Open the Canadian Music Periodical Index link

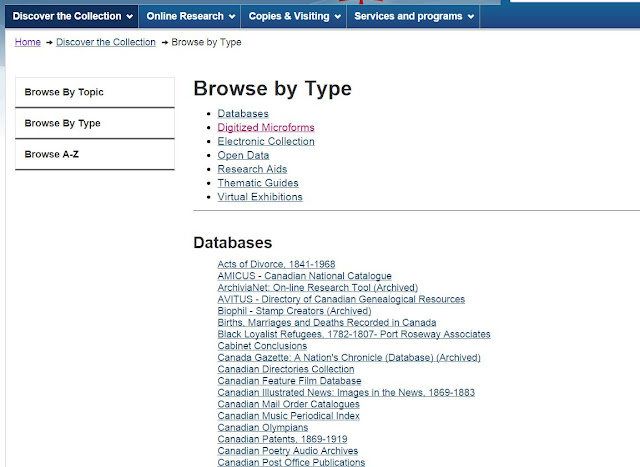point(289,416)
